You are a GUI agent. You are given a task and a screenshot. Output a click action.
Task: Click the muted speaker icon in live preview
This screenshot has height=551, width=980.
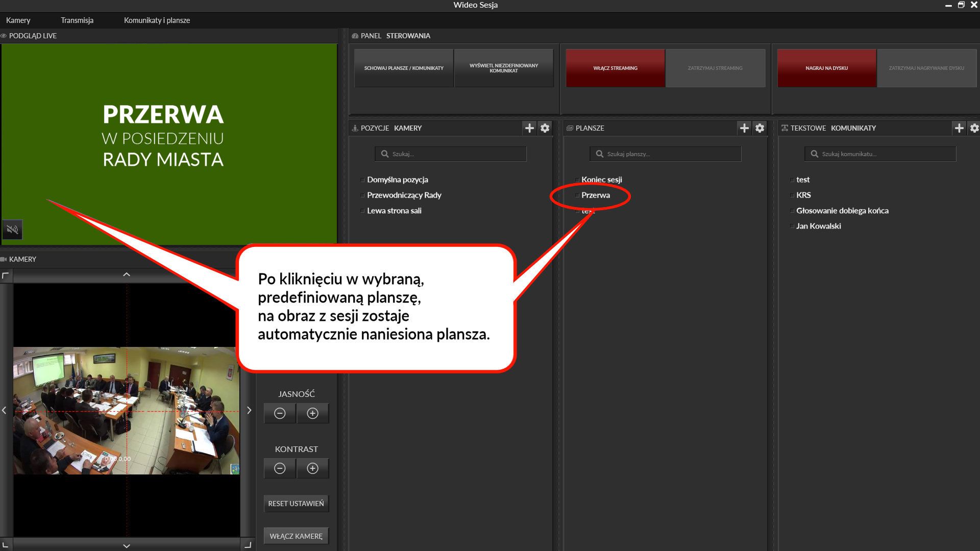pyautogui.click(x=12, y=230)
